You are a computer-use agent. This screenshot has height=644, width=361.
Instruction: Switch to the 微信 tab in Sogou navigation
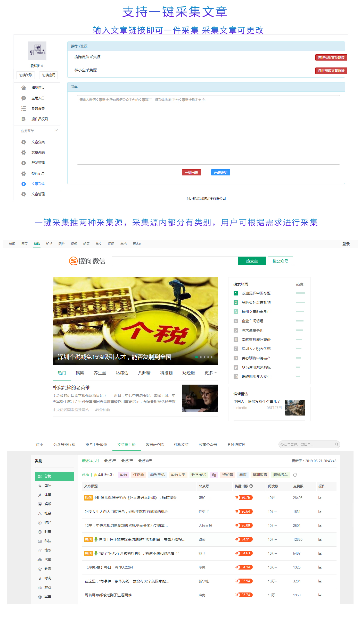[37, 244]
